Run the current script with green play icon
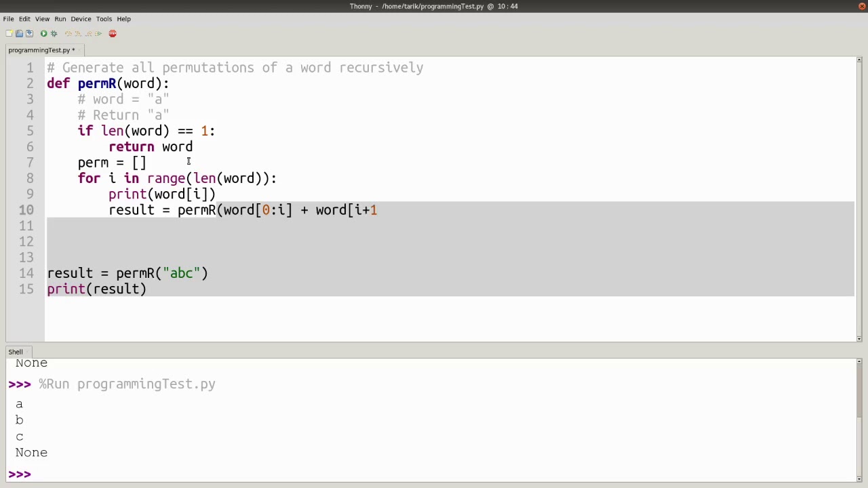 pos(43,33)
